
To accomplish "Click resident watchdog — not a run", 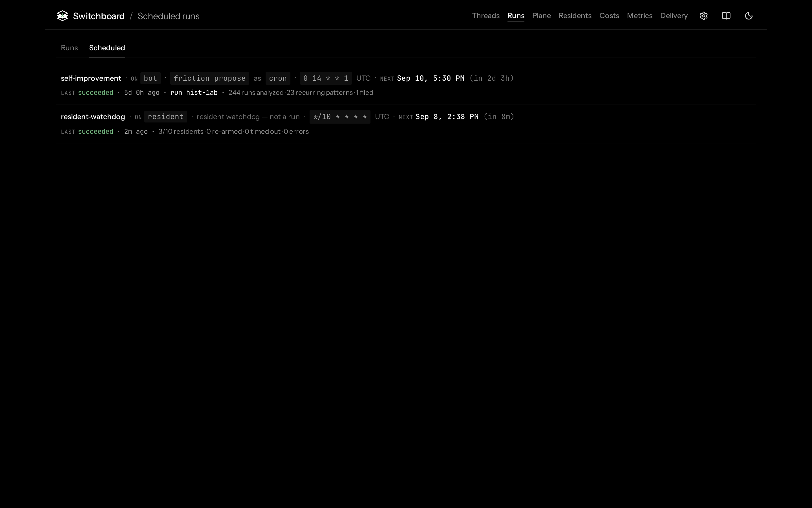I will click(x=248, y=117).
